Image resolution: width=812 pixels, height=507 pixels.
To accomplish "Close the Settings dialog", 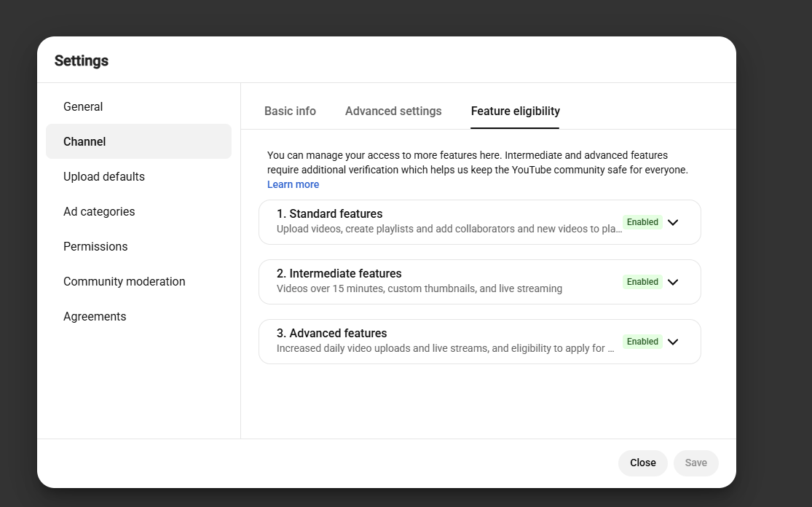I will coord(642,463).
